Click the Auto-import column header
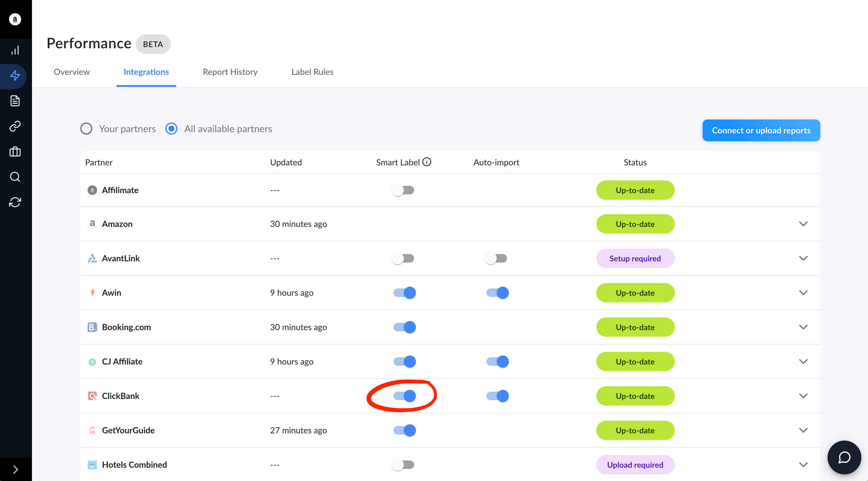This screenshot has width=868, height=481. [x=496, y=162]
